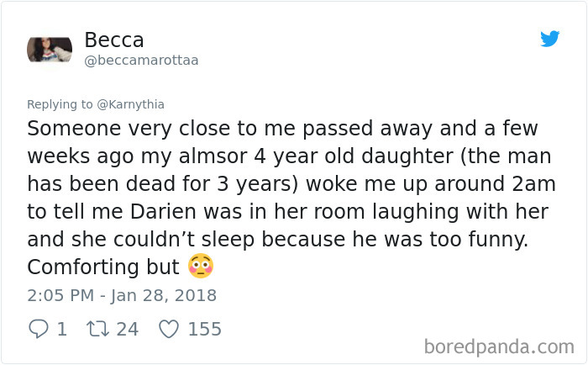588x365 pixels.
Task: Open the Becca display name
Action: (114, 40)
